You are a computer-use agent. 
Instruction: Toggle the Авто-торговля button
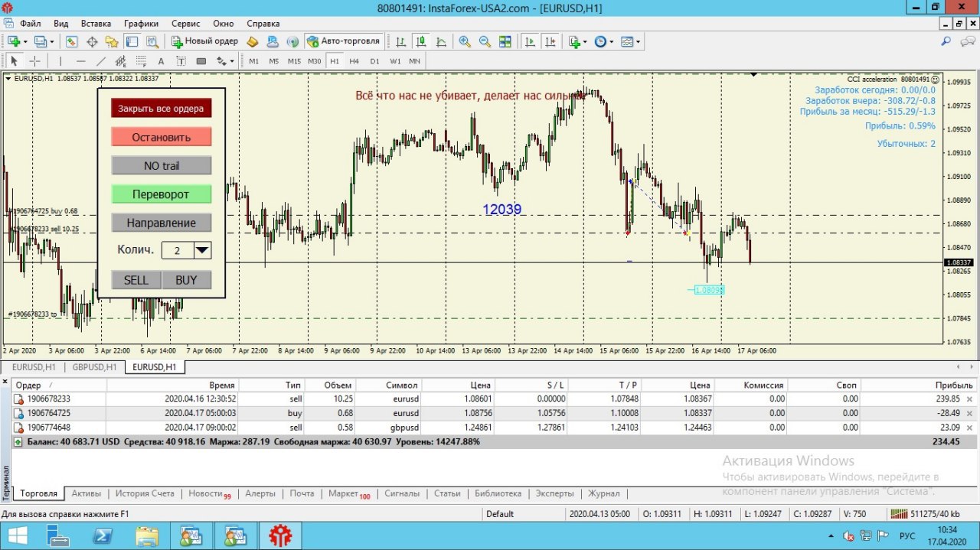click(x=344, y=41)
